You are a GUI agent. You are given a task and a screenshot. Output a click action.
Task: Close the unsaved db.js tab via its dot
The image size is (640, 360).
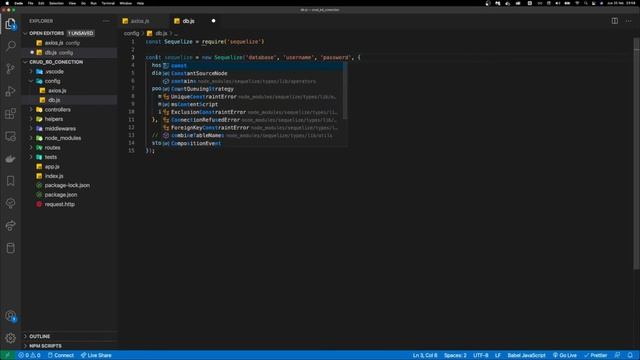click(x=213, y=21)
